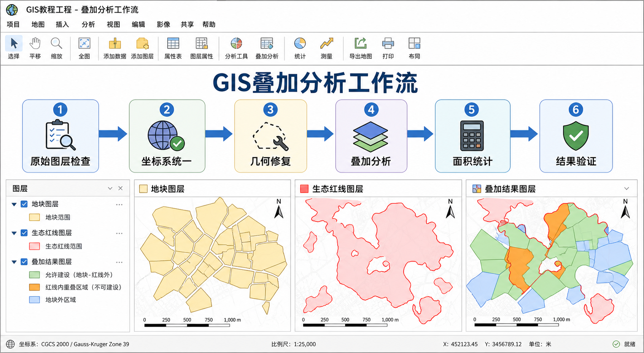The image size is (644, 353).
Task: Click the 叠加结果图层 map panel header icon
Action: (x=477, y=189)
